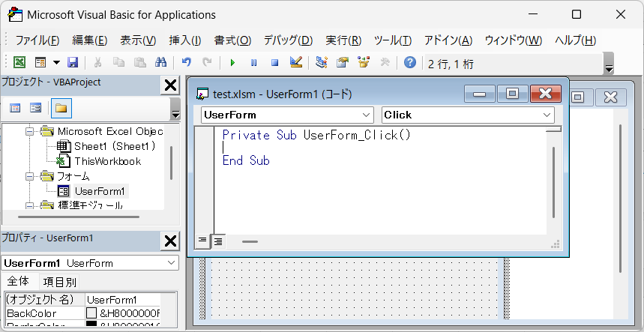Click the Cut scissors icon
This screenshot has width=644, height=332.
[97, 62]
